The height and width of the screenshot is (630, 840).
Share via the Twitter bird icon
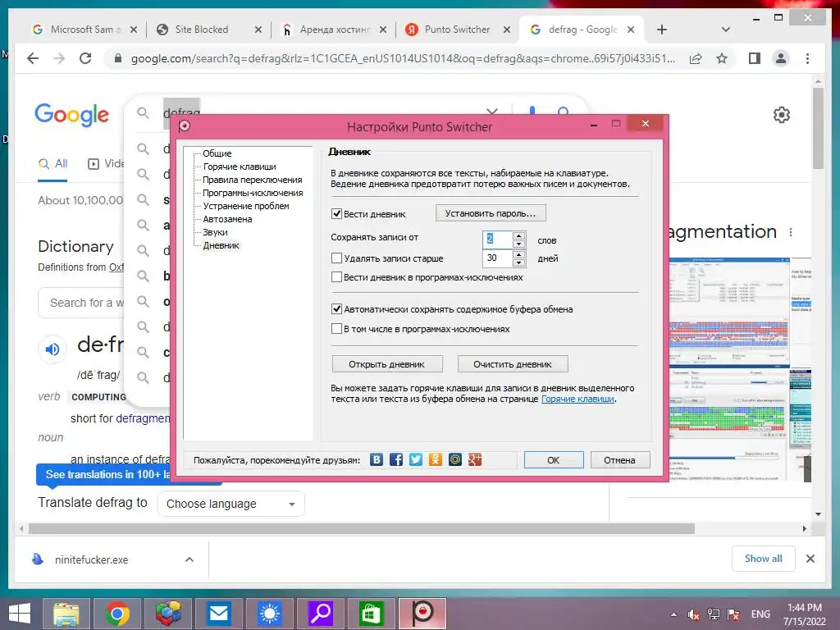click(416, 459)
